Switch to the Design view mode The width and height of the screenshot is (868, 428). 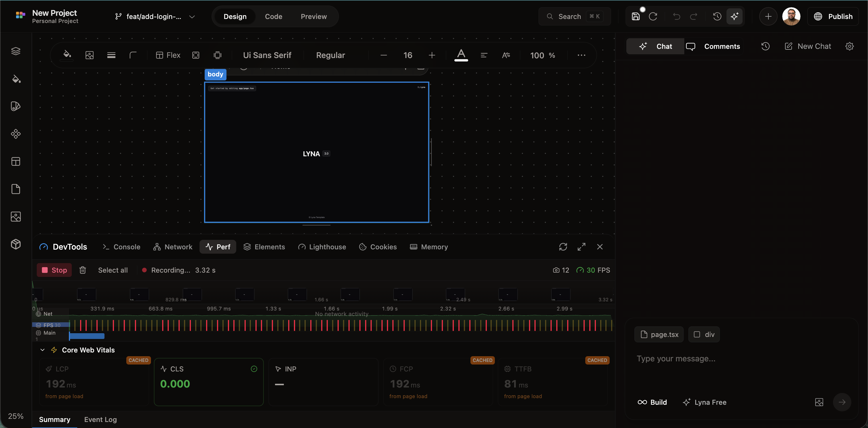click(x=235, y=17)
